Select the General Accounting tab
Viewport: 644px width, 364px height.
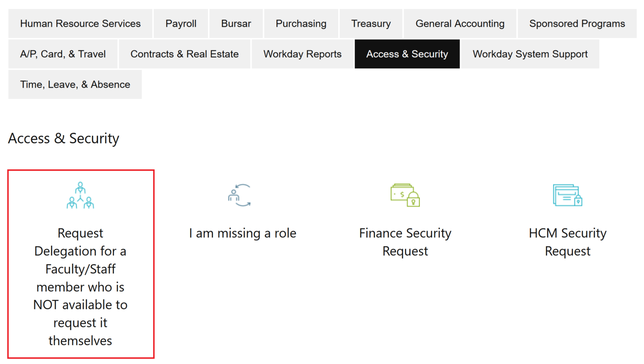(460, 23)
